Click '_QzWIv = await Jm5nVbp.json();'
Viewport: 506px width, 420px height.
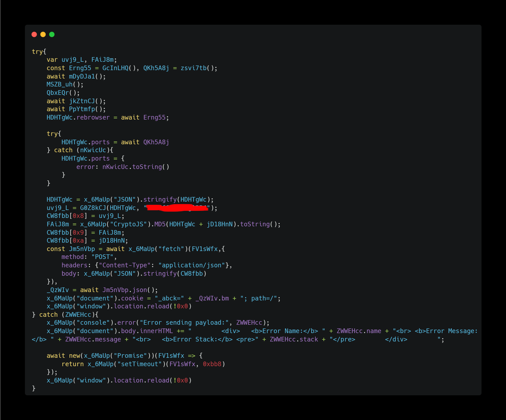(x=102, y=290)
